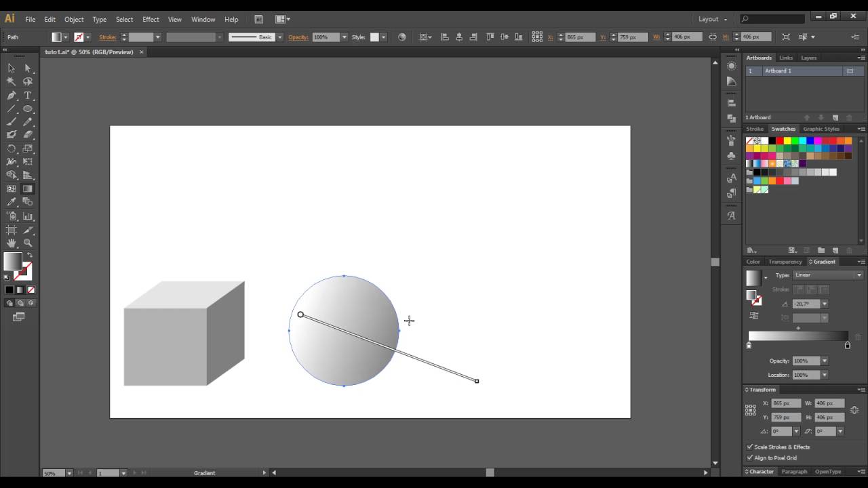This screenshot has width=868, height=488.
Task: Expand the gradient Opacity dropdown
Action: [825, 361]
